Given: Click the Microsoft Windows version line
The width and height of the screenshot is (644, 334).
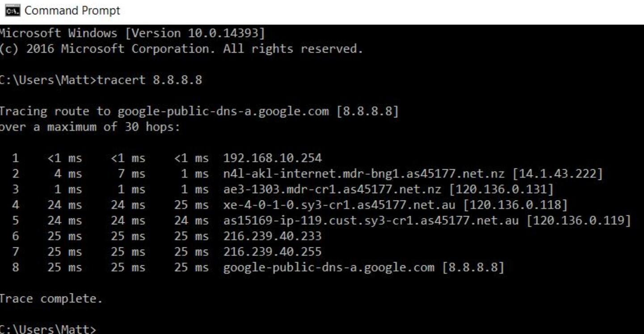Looking at the screenshot, I should pyautogui.click(x=132, y=33).
